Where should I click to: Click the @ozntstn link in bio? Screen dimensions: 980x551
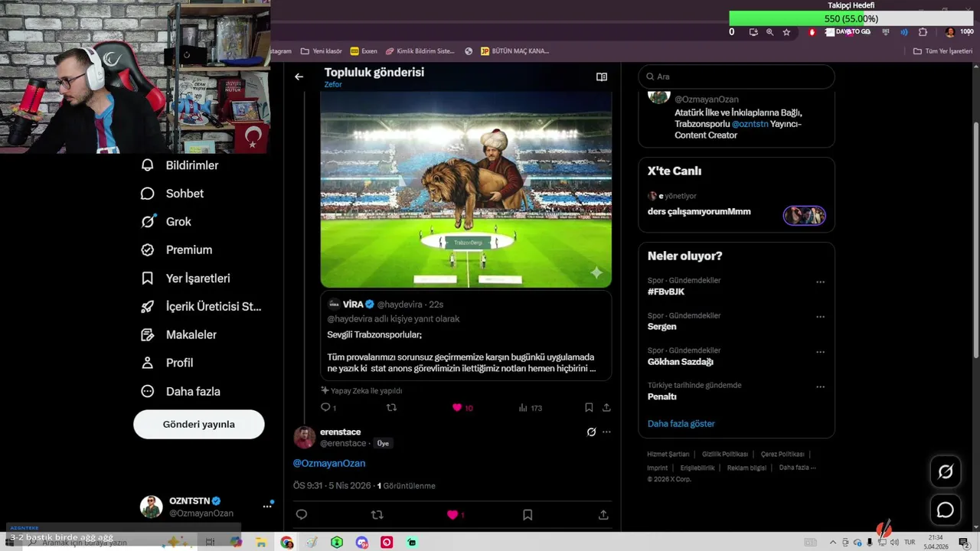(x=750, y=124)
